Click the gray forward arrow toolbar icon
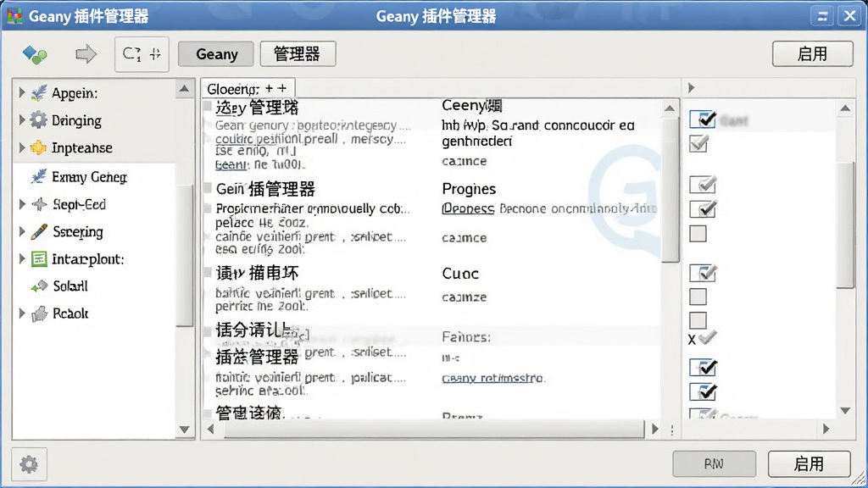 pyautogui.click(x=86, y=53)
